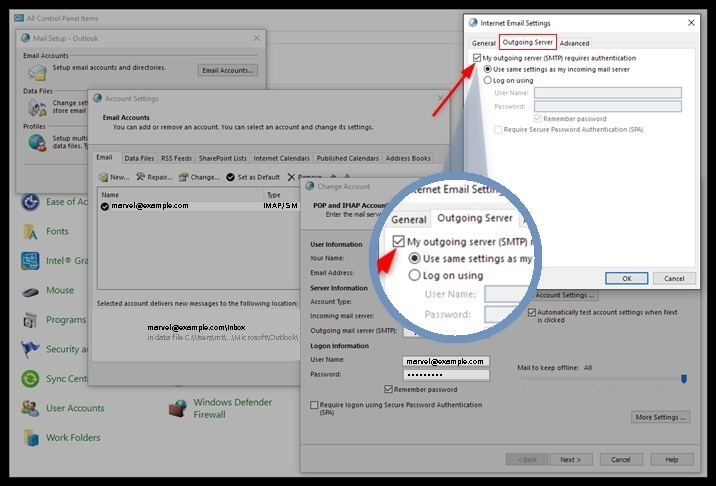Open the RSS Feeds tab
This screenshot has height=486, width=716.
point(176,158)
